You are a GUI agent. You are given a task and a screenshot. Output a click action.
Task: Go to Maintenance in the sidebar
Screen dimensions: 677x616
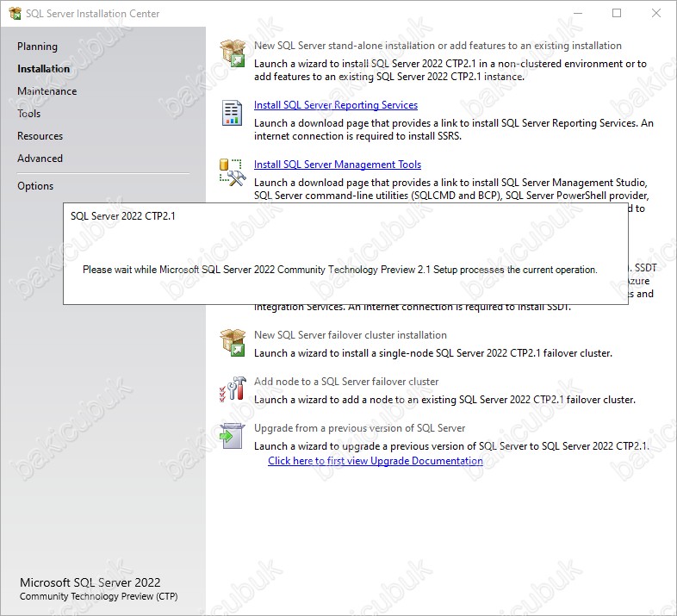pyautogui.click(x=47, y=91)
